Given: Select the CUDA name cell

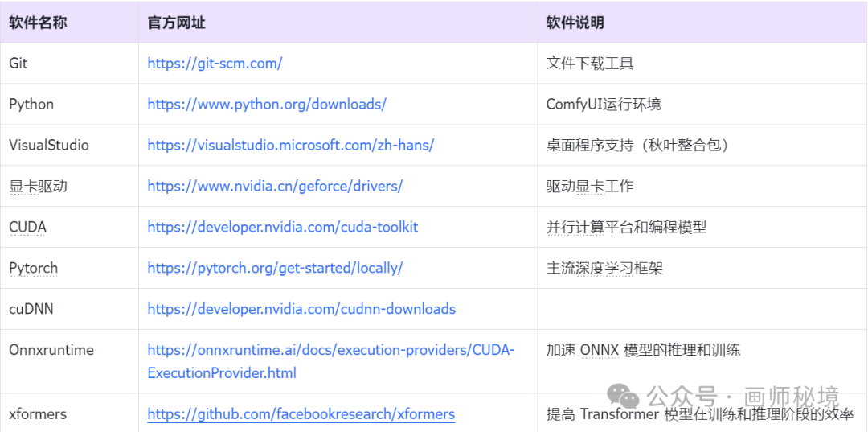Looking at the screenshot, I should coord(69,227).
